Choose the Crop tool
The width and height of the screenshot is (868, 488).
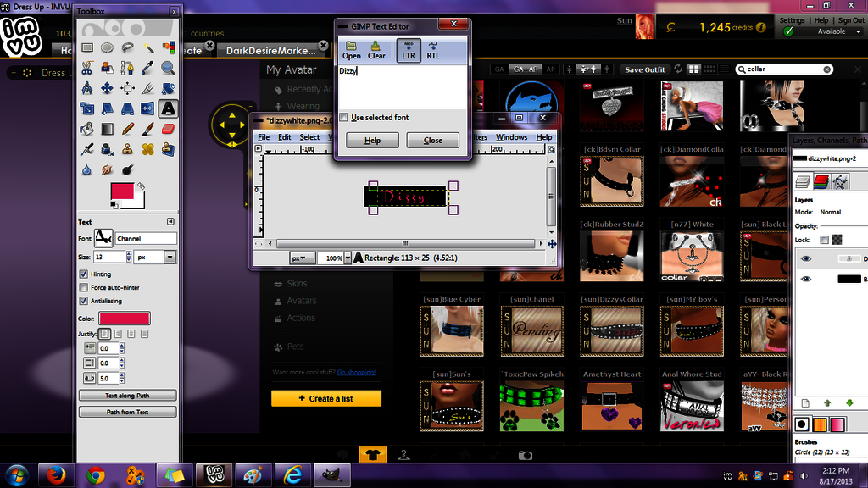point(147,88)
